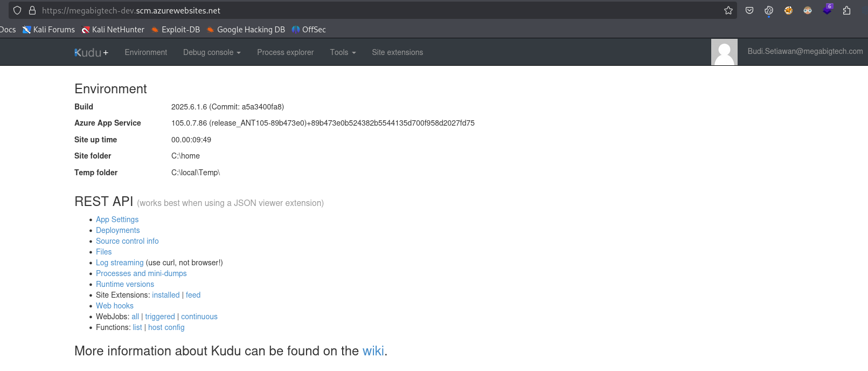The image size is (868, 371).
Task: Open the Environment navbar item
Action: (x=146, y=52)
